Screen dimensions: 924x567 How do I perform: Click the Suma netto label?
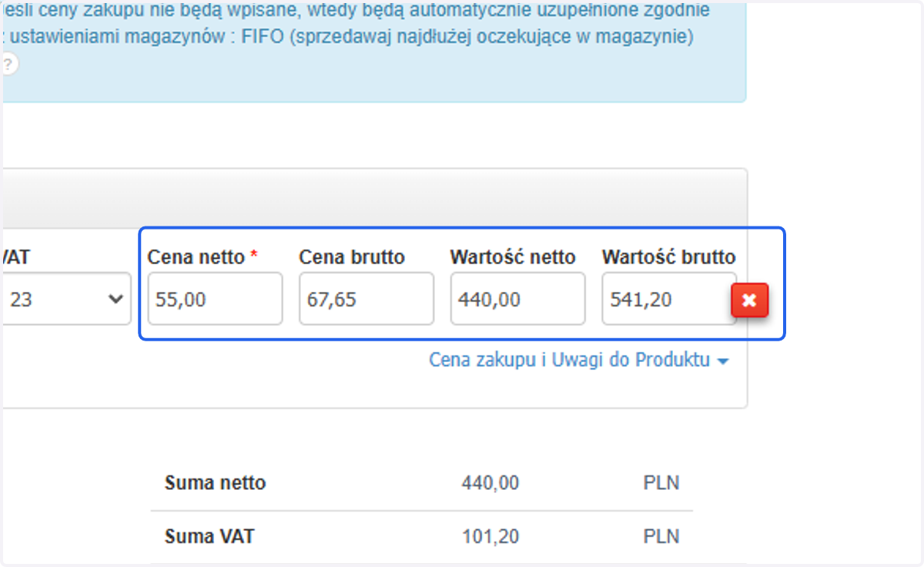click(215, 483)
